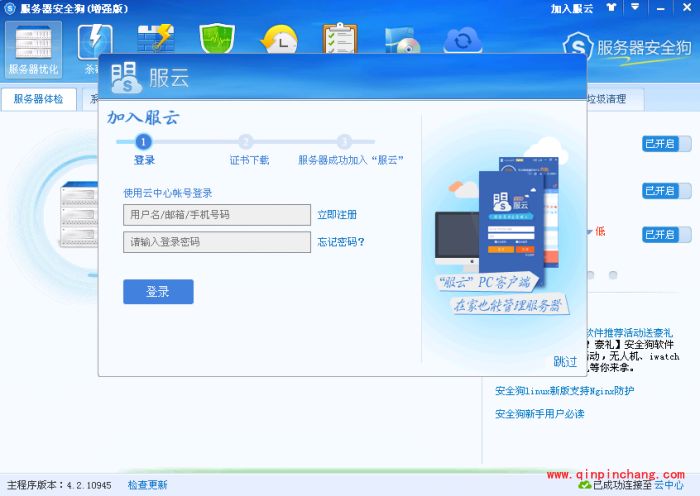Click the 服云 logo in dialog header
This screenshot has height=496, width=700.
pos(150,77)
